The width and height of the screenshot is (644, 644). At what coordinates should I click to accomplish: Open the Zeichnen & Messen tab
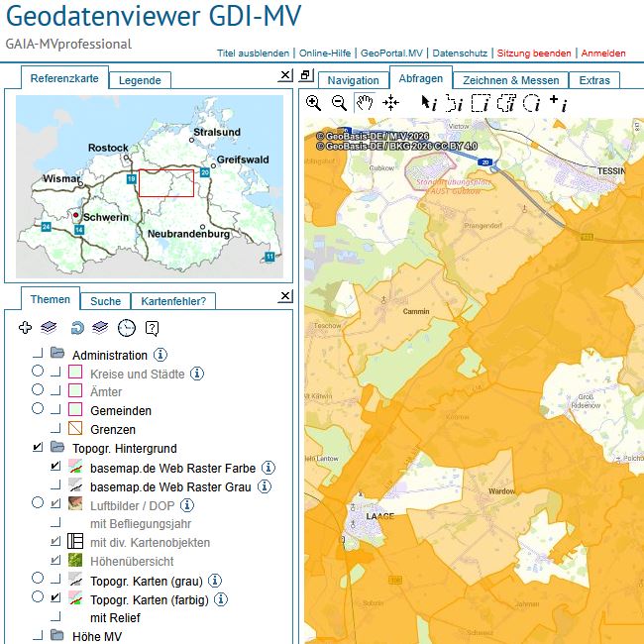point(510,80)
